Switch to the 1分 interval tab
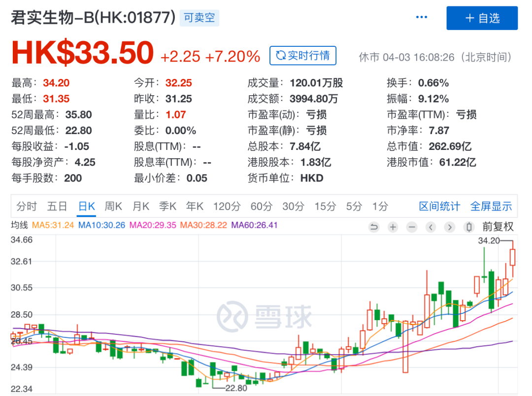The height and width of the screenshot is (396, 532). click(x=380, y=206)
